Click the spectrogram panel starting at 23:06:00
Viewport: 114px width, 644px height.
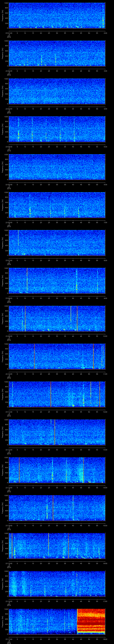click(57, 205)
